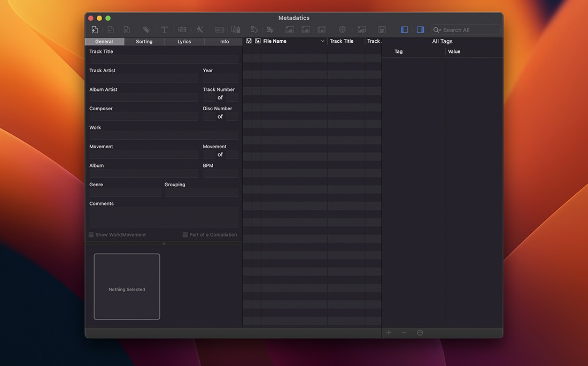Open the search scope dropdown on the magnifier
This screenshot has width=588, height=366.
point(437,29)
